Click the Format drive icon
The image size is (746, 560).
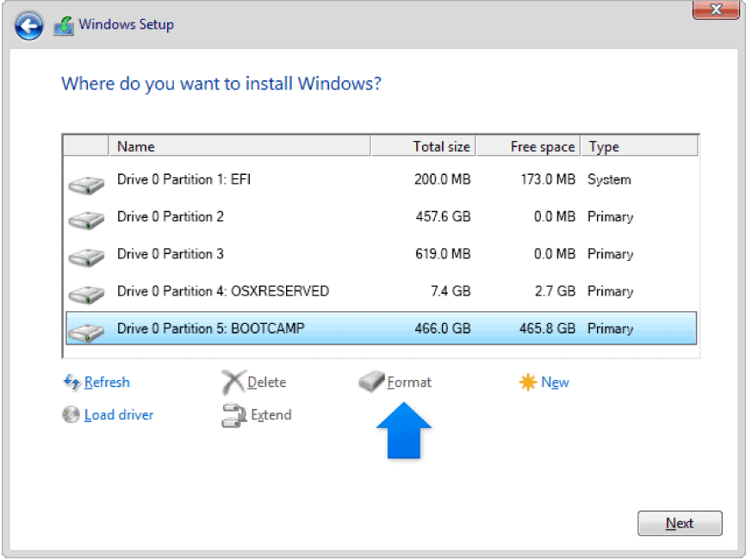click(x=371, y=383)
